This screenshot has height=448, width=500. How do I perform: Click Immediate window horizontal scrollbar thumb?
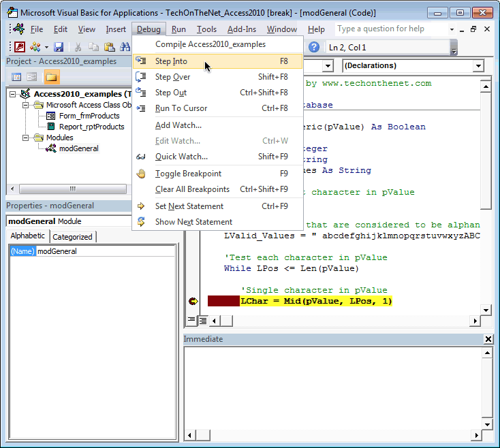coord(203,435)
